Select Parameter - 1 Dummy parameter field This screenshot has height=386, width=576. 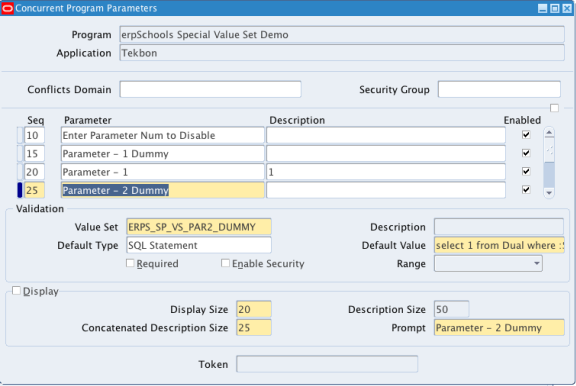click(162, 154)
